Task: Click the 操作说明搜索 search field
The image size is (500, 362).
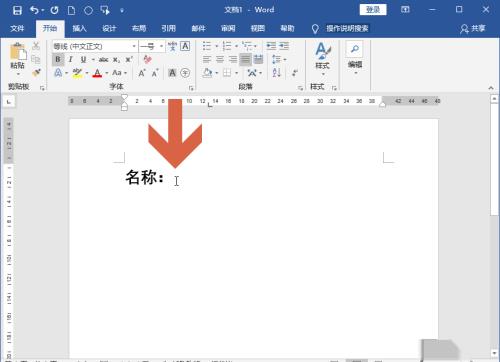Action: 347,29
